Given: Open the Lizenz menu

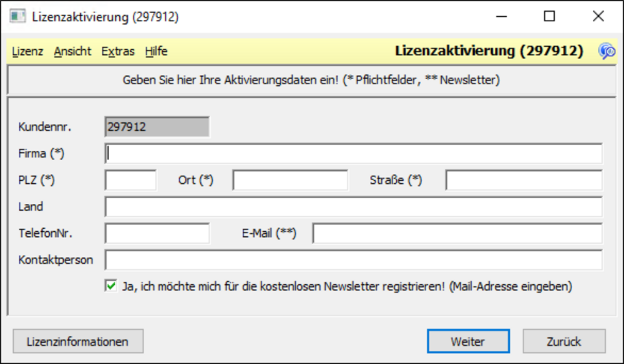Looking at the screenshot, I should [27, 51].
